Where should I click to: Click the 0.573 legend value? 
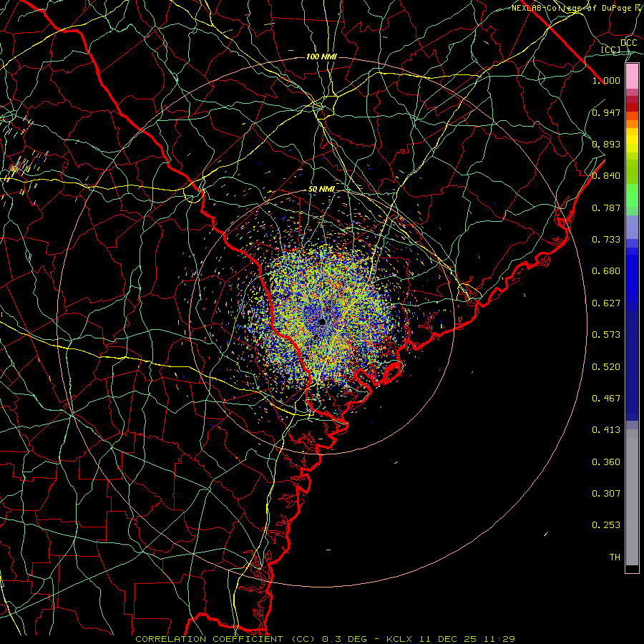pyautogui.click(x=606, y=335)
